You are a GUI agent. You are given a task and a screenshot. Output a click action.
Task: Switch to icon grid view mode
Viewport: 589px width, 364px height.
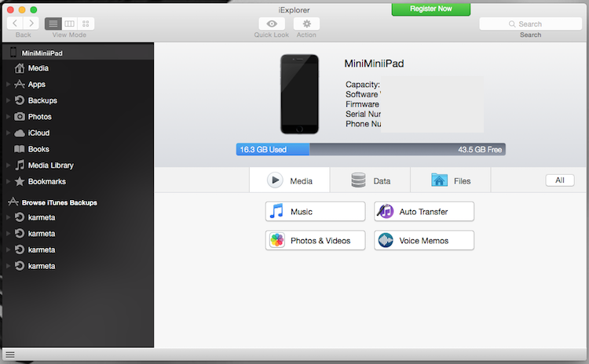[x=86, y=24]
